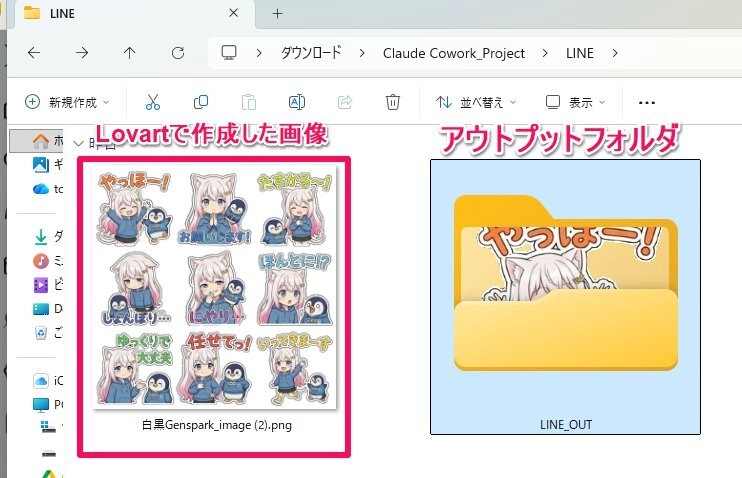742x478 pixels.
Task: Open Recycle Bin in the sidebar
Action: click(x=47, y=333)
